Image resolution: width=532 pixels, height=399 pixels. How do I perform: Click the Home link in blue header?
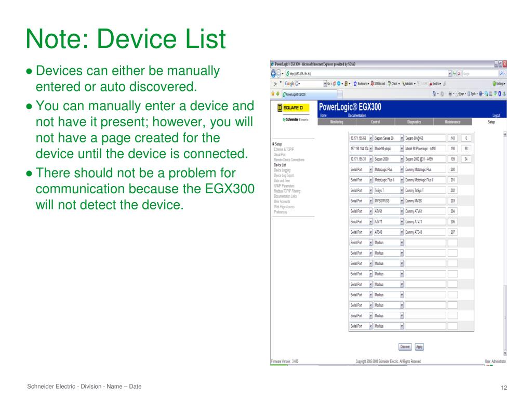point(323,115)
